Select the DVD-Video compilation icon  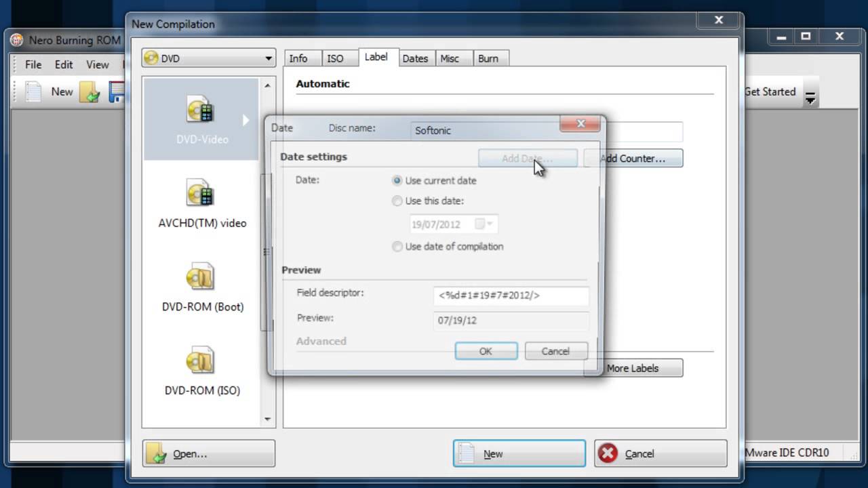[201, 110]
